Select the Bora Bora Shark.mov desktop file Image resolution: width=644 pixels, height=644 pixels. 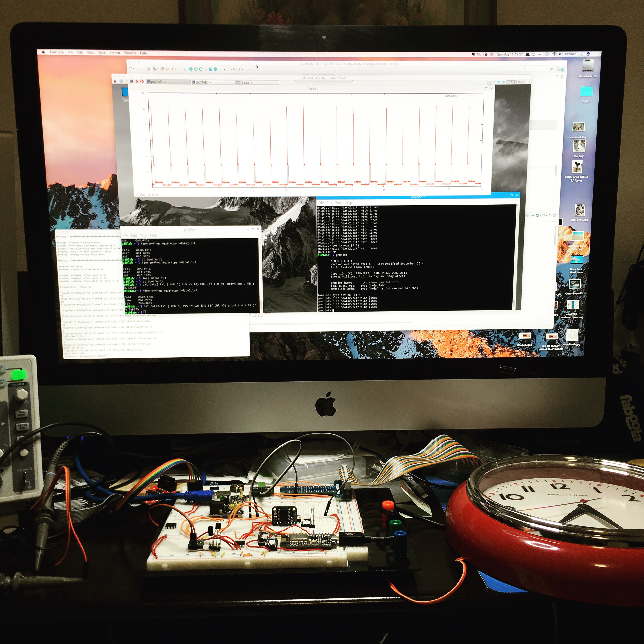click(576, 264)
